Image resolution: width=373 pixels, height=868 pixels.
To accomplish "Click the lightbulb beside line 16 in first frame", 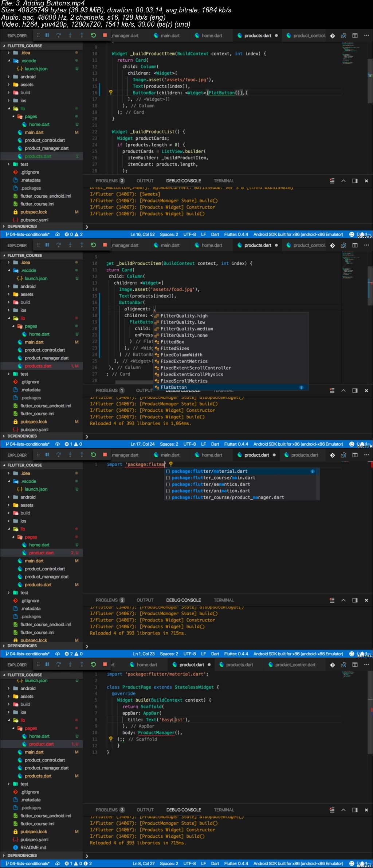I will 111,93.
